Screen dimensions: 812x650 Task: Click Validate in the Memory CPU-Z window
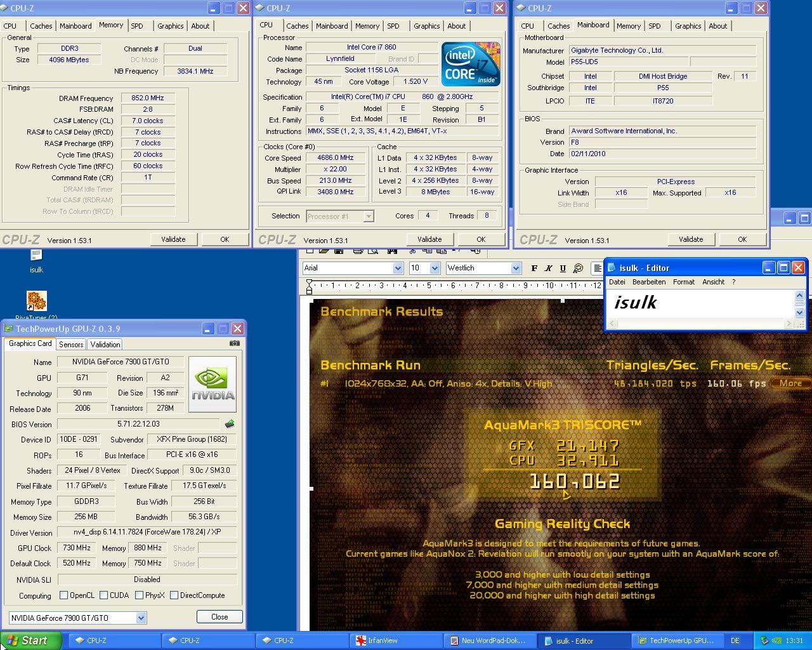(173, 239)
